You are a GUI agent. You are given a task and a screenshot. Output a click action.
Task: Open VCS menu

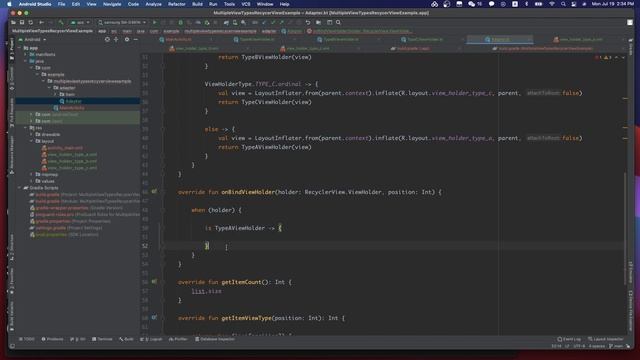click(x=246, y=4)
